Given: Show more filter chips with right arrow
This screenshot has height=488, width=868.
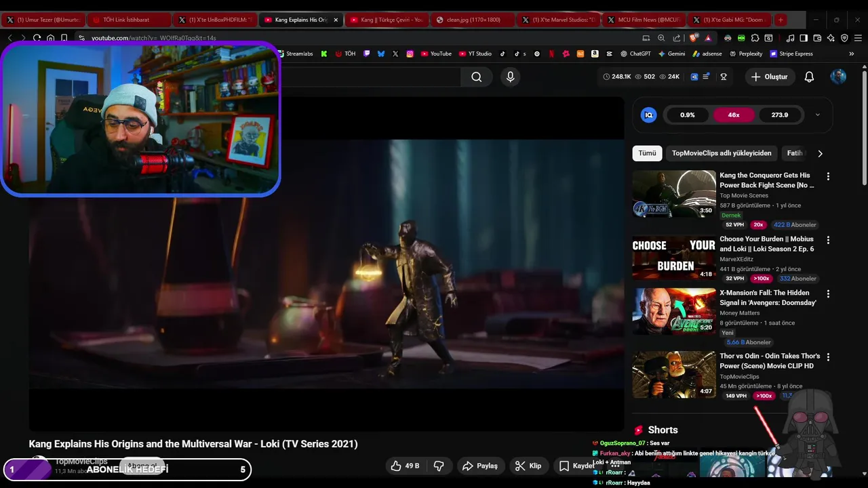Looking at the screenshot, I should (820, 153).
